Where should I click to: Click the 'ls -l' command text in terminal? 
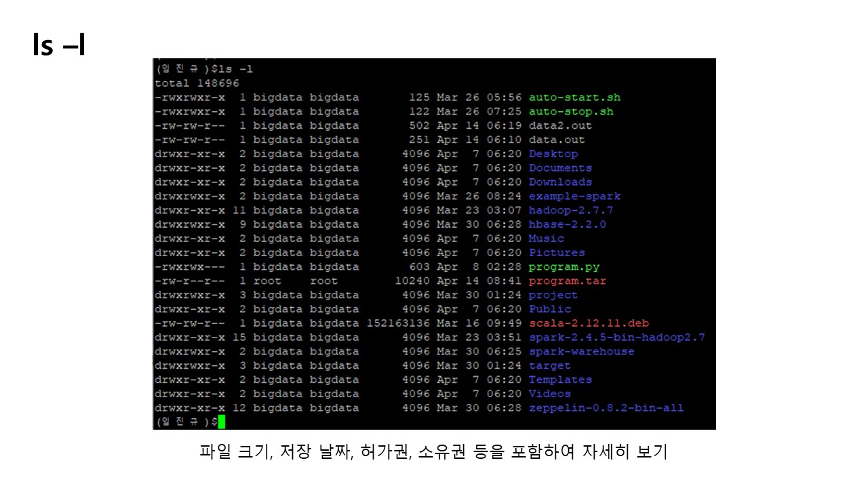[235, 69]
